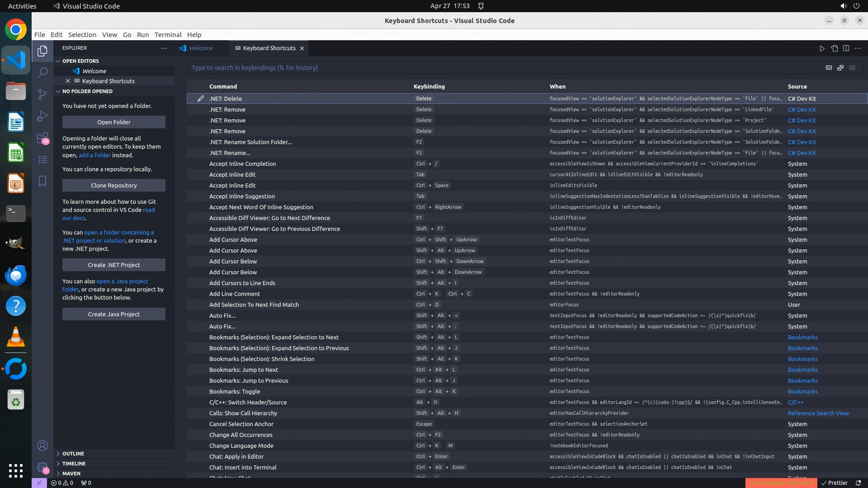
Task: Click pencil edit icon on .NET: Delete row
Action: (x=201, y=99)
